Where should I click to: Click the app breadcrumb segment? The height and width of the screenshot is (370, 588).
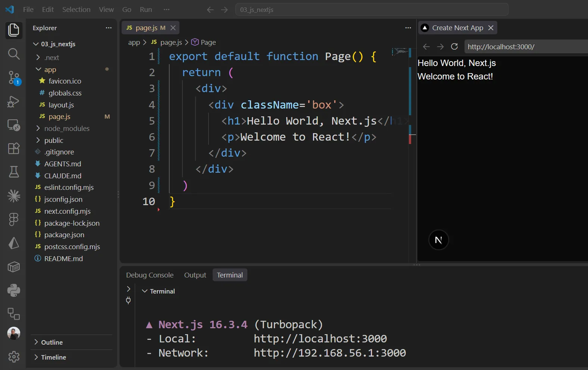pos(134,43)
